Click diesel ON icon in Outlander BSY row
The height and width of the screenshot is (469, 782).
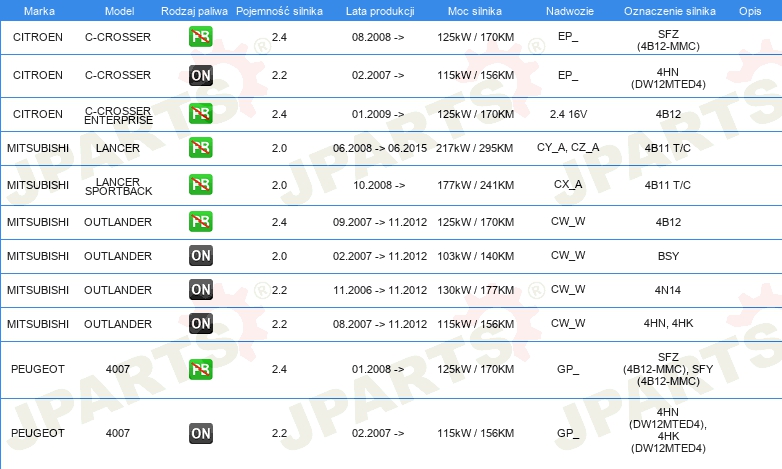200,255
